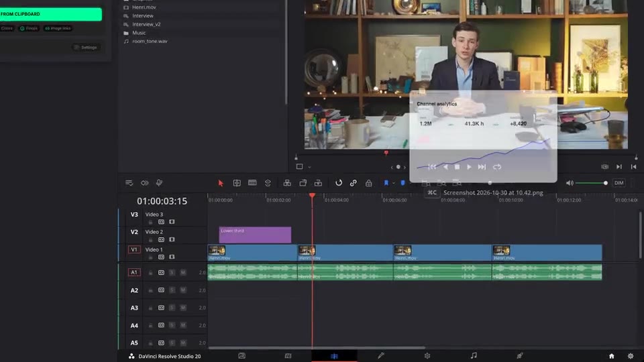Lock the Video 2 track
The width and height of the screenshot is (644, 362).
[x=150, y=240]
